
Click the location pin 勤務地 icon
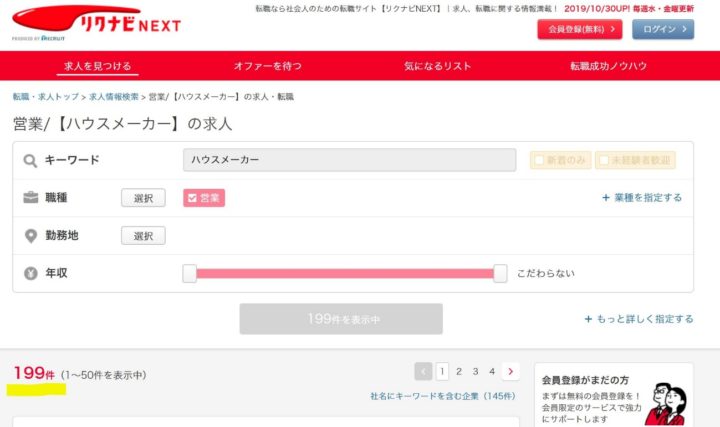(x=31, y=236)
